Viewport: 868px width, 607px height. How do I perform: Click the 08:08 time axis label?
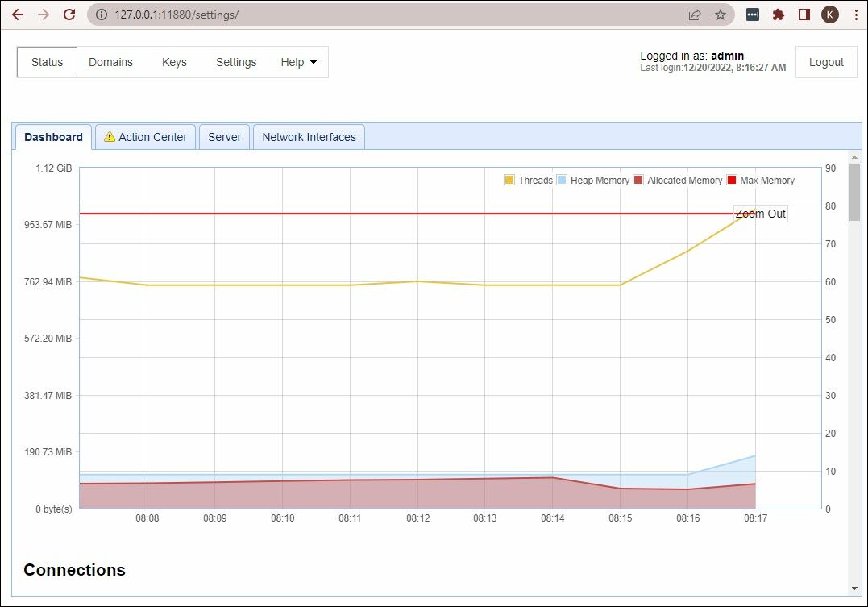coord(147,518)
